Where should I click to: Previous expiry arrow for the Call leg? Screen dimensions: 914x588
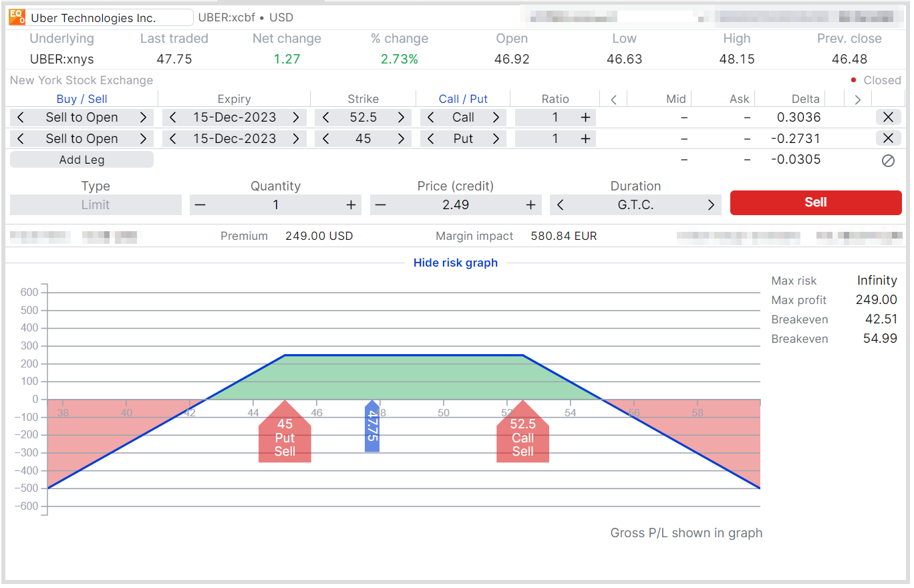coord(173,118)
